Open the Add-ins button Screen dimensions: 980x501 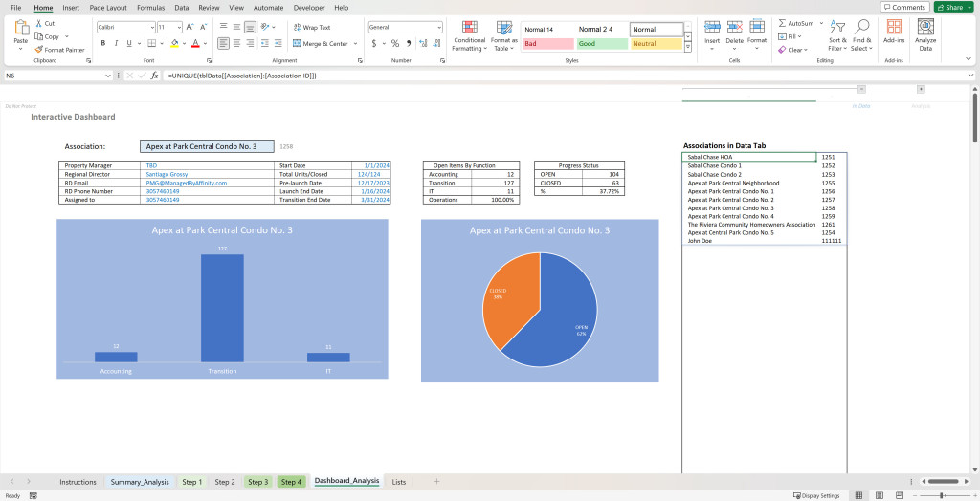coord(894,33)
